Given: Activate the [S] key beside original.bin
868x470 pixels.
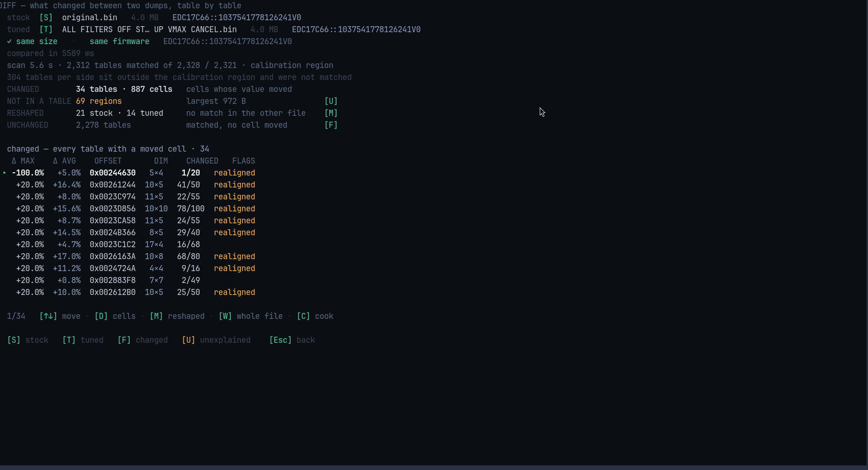Looking at the screenshot, I should tap(46, 17).
